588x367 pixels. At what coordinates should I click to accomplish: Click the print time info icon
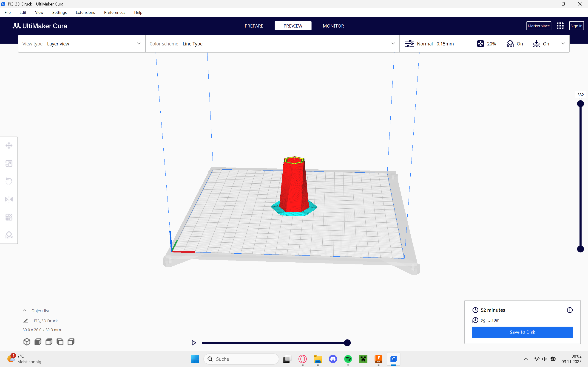(570, 310)
